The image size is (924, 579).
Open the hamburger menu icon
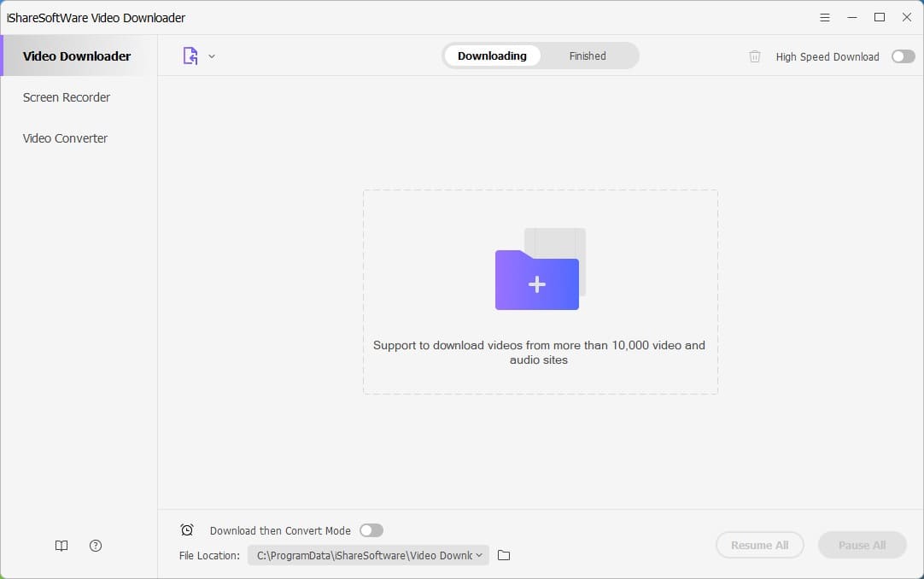click(825, 16)
